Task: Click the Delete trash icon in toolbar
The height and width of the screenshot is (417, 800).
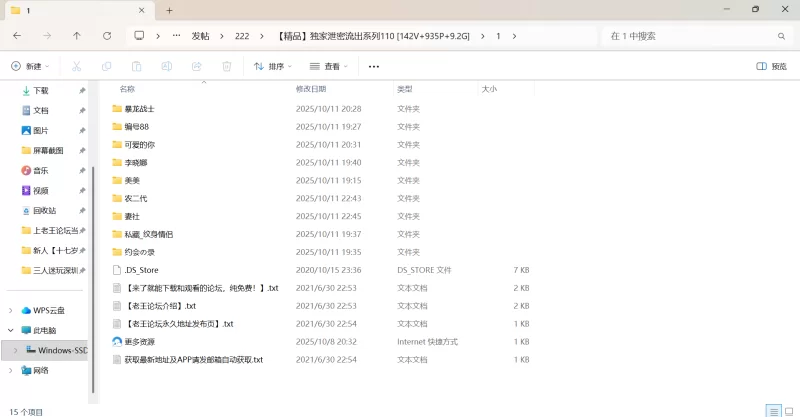Action: coord(227,66)
